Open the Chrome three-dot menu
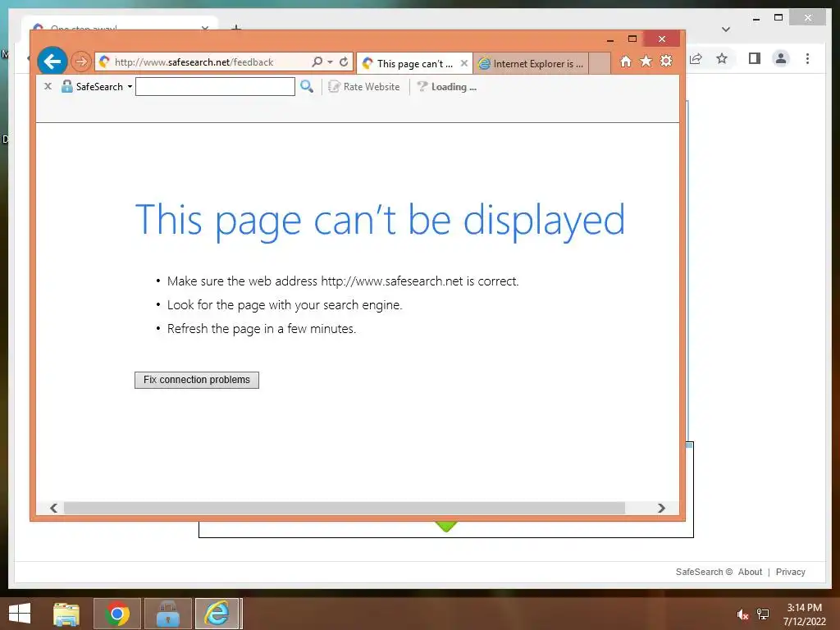The width and height of the screenshot is (840, 630). coord(807,58)
